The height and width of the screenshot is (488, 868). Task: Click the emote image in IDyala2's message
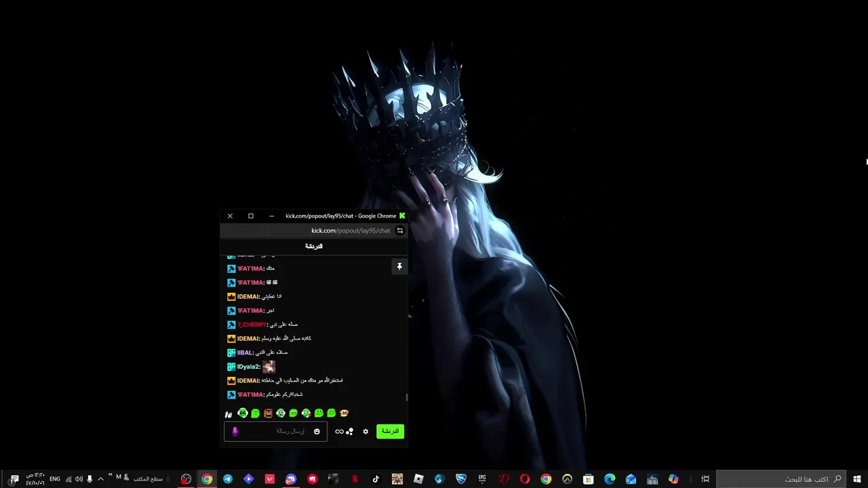[269, 367]
